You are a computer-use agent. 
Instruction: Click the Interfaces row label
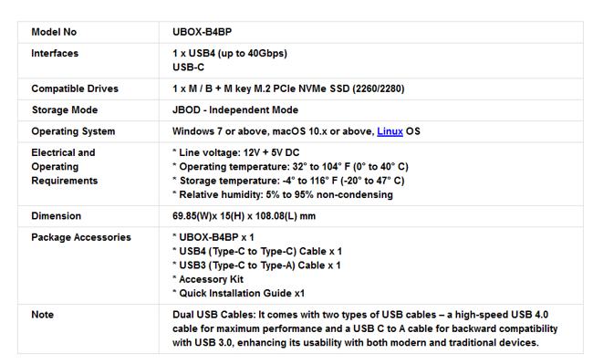coord(55,53)
